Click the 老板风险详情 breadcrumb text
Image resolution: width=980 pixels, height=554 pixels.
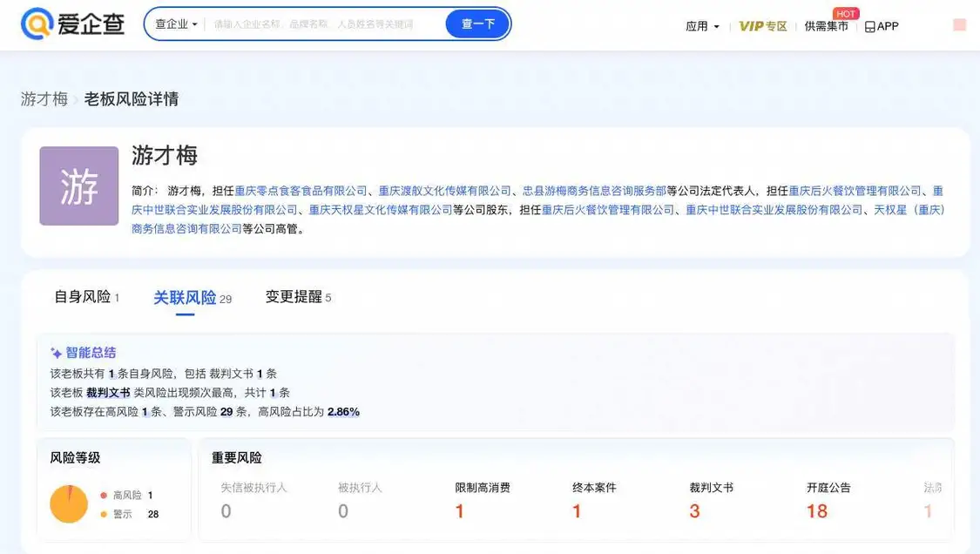pos(132,98)
